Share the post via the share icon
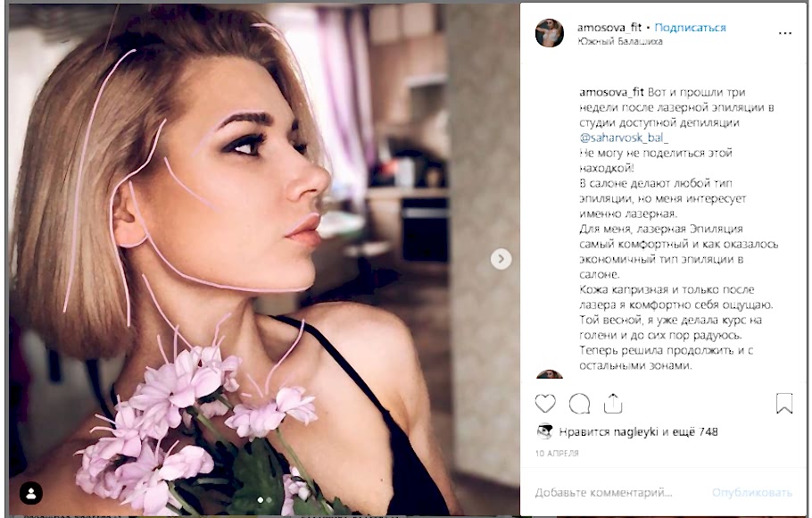812x518 pixels. (613, 403)
